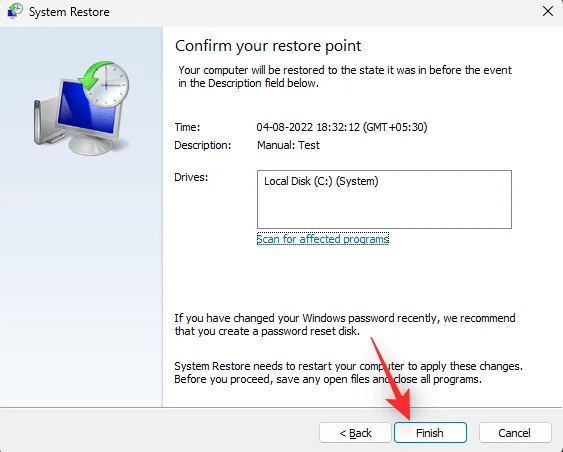
Task: Click the restart warning paragraph
Action: click(348, 373)
